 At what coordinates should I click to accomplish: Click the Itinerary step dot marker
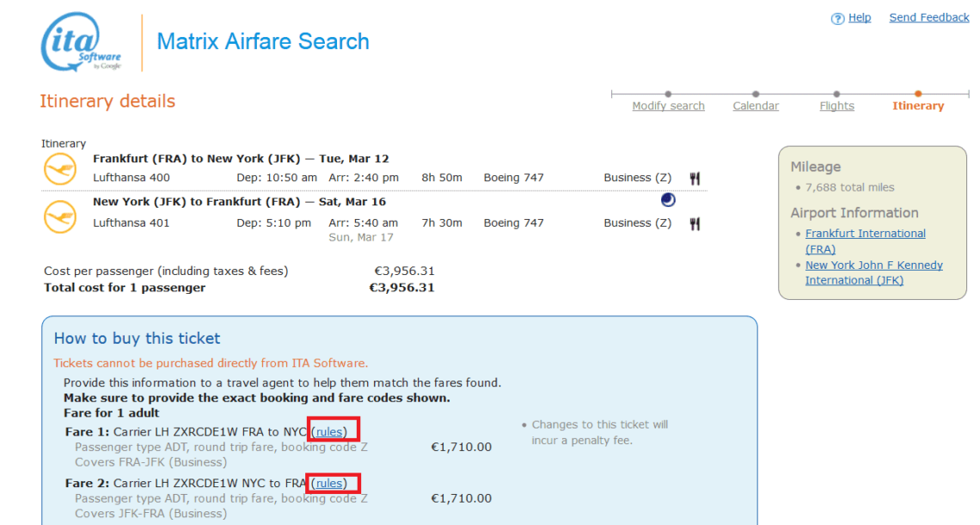coord(917,94)
